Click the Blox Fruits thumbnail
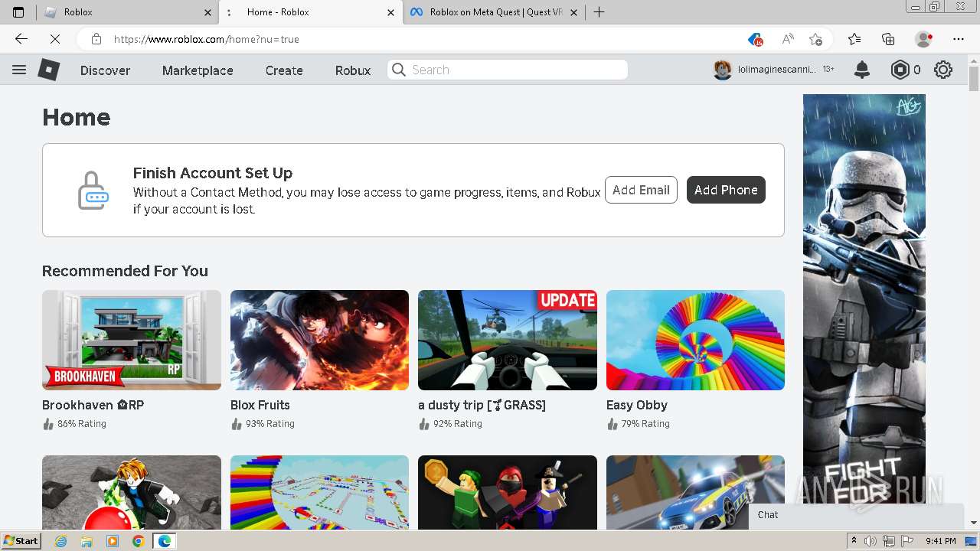 coord(319,340)
